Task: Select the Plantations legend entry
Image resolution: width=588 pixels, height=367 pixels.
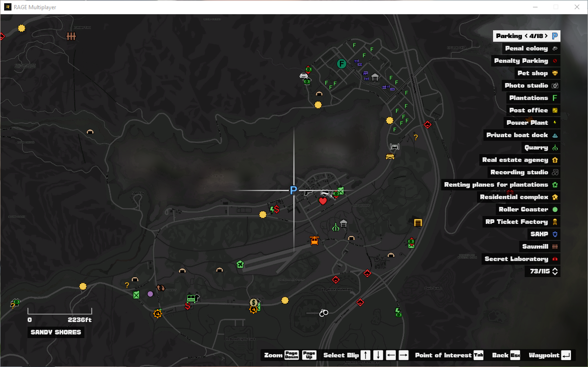Action: pos(533,98)
